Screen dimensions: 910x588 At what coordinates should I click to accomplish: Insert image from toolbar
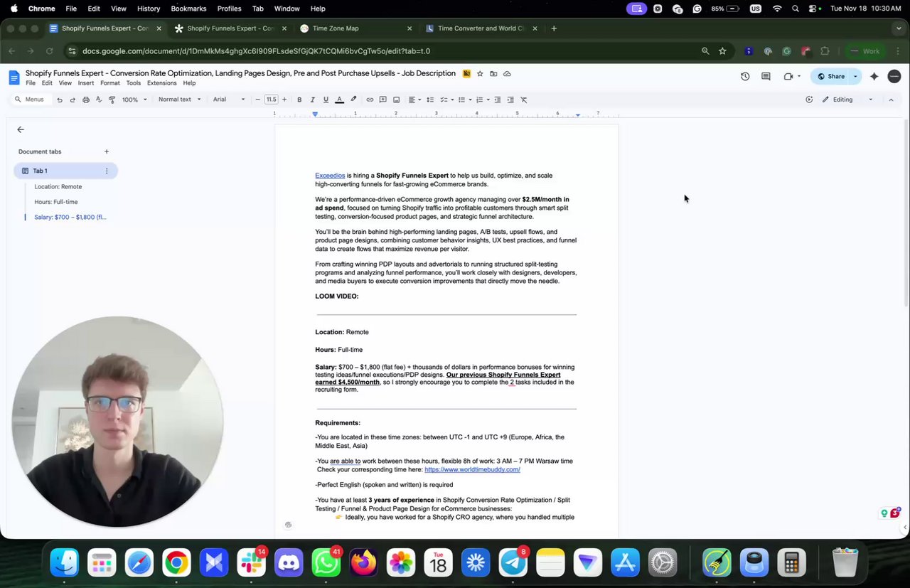coord(396,100)
